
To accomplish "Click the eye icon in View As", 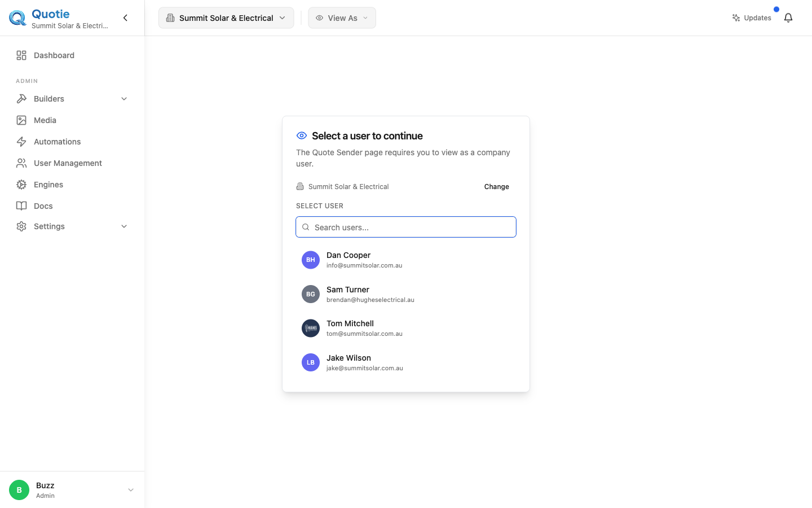I will (319, 18).
